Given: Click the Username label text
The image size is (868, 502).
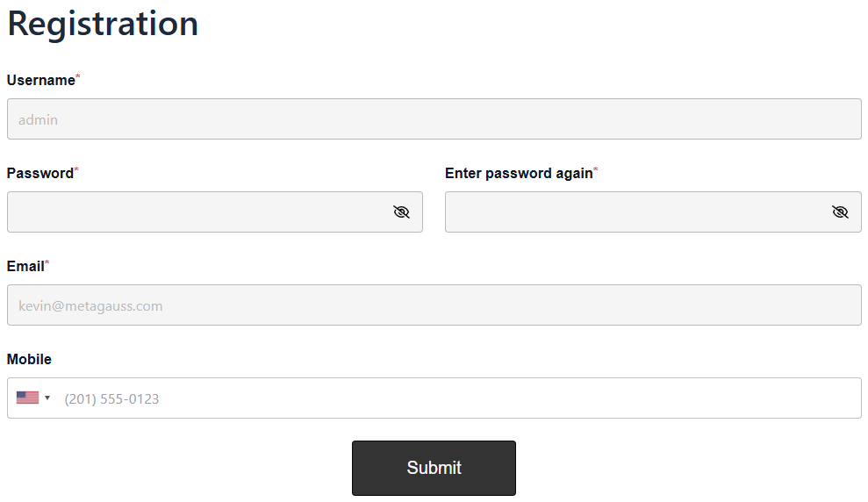Looking at the screenshot, I should 40,81.
